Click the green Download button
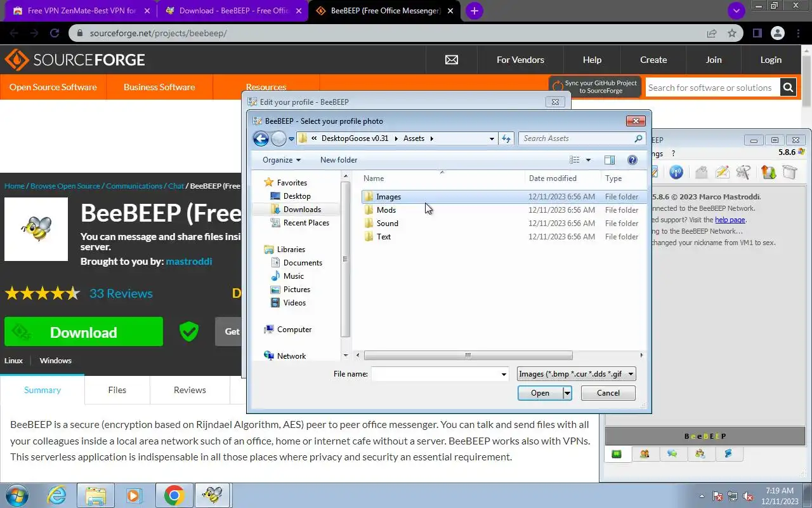Screen dimensions: 812x508 tap(84, 332)
